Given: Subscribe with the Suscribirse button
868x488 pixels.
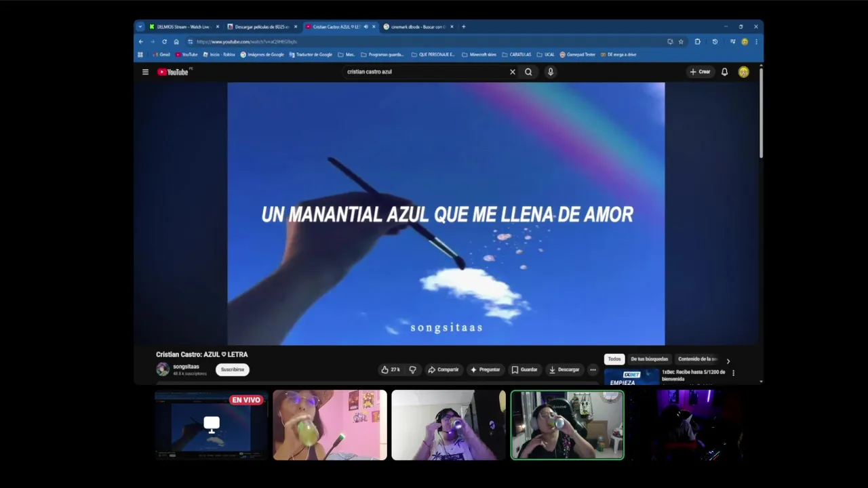Looking at the screenshot, I should [233, 369].
